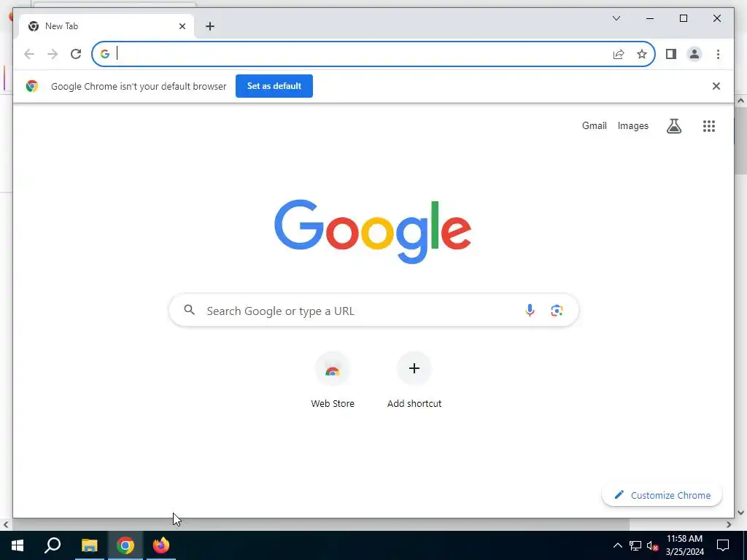747x560 pixels.
Task: Search by image with Google Lens
Action: (557, 311)
